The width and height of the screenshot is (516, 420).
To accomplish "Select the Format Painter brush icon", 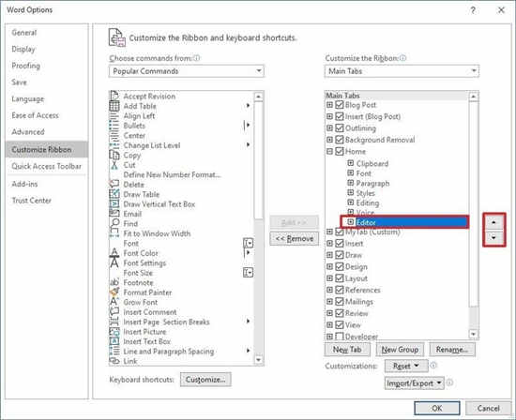I will 114,292.
